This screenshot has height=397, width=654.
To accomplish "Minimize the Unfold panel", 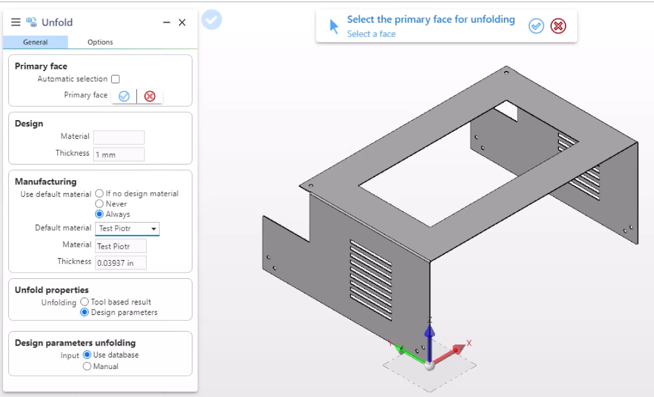I will point(166,23).
